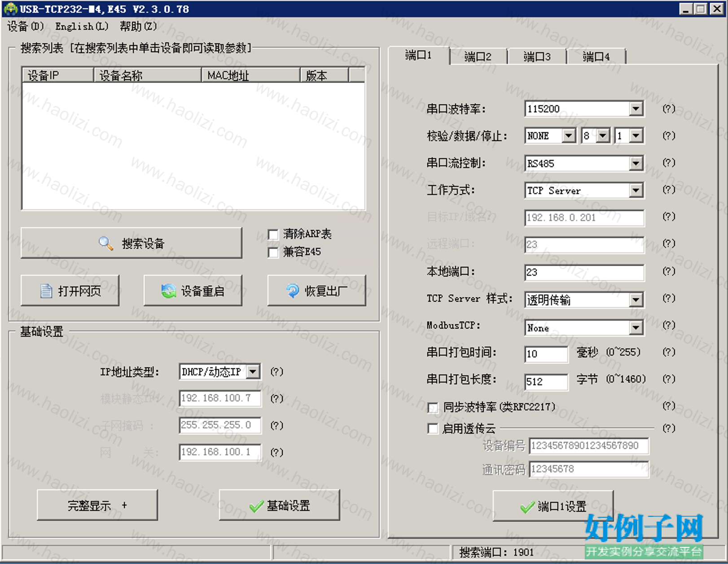Select the 端口1 tab
728x564 pixels.
419,55
